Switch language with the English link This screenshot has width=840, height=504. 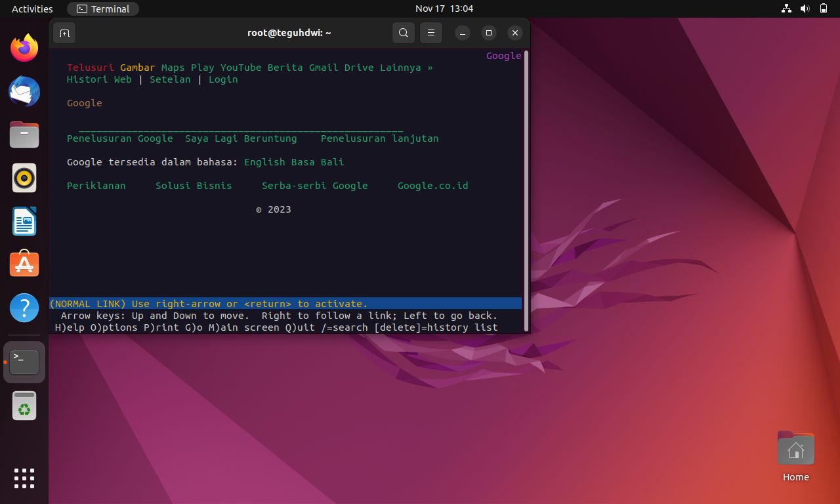(x=264, y=162)
